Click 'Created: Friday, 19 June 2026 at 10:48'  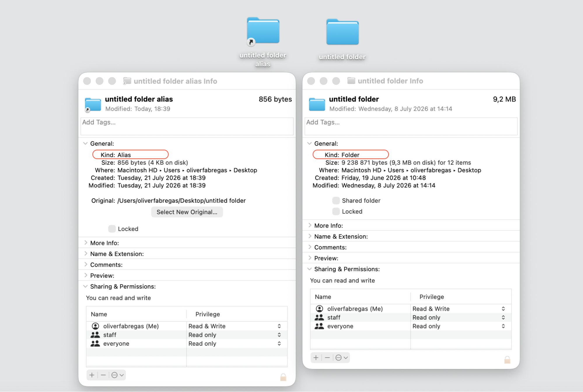370,177
